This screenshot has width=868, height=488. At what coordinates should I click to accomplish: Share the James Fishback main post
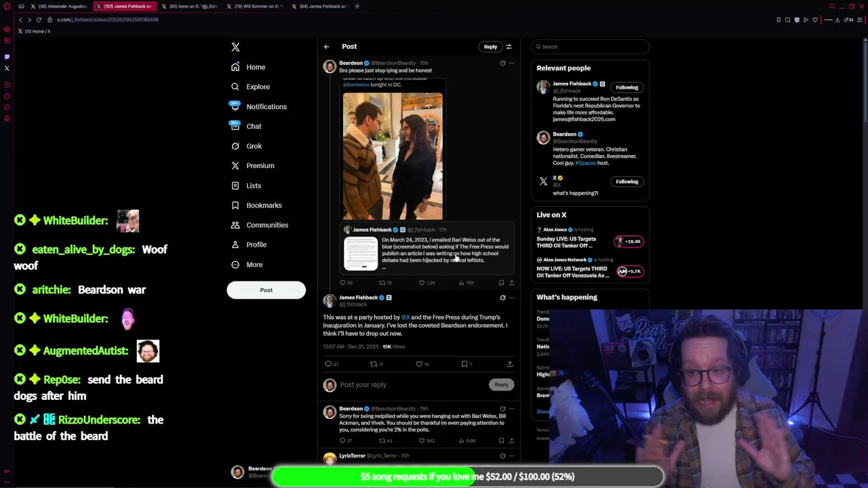pos(510,364)
